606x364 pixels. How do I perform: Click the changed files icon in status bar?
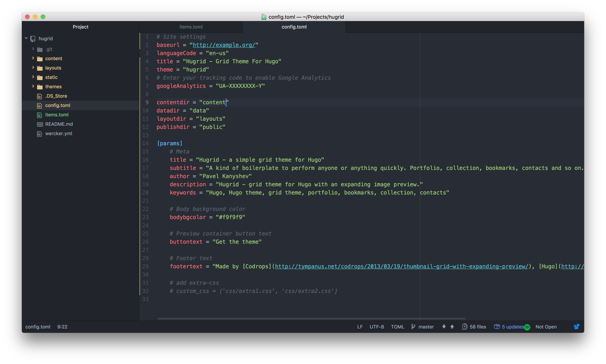point(464,327)
